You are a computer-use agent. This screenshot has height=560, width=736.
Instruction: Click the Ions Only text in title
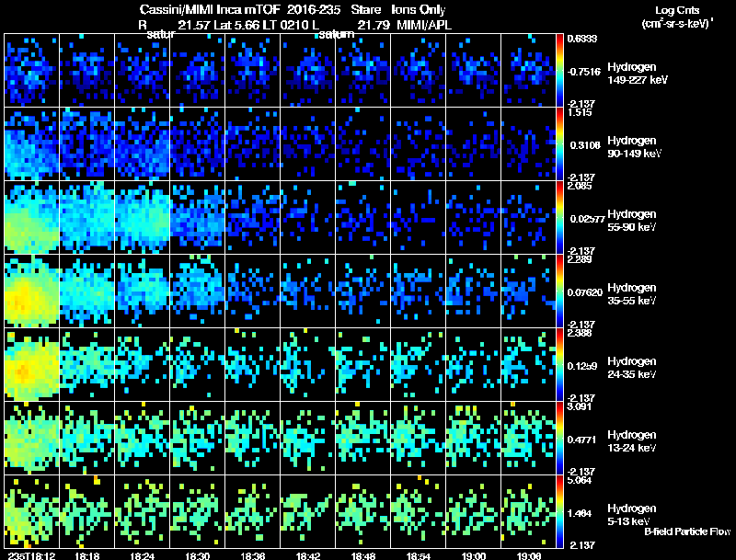point(419,10)
